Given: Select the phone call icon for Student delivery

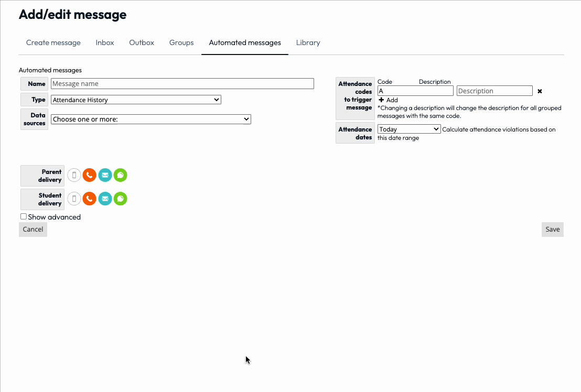Looking at the screenshot, I should coord(89,199).
